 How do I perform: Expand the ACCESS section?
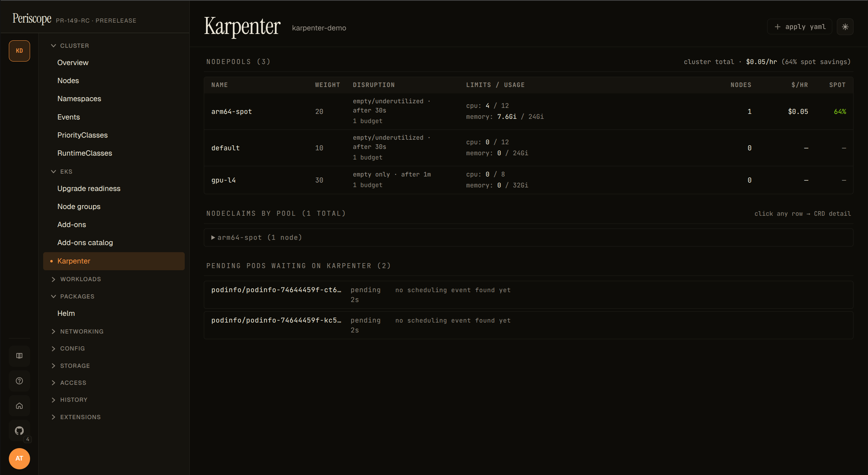[x=69, y=383]
